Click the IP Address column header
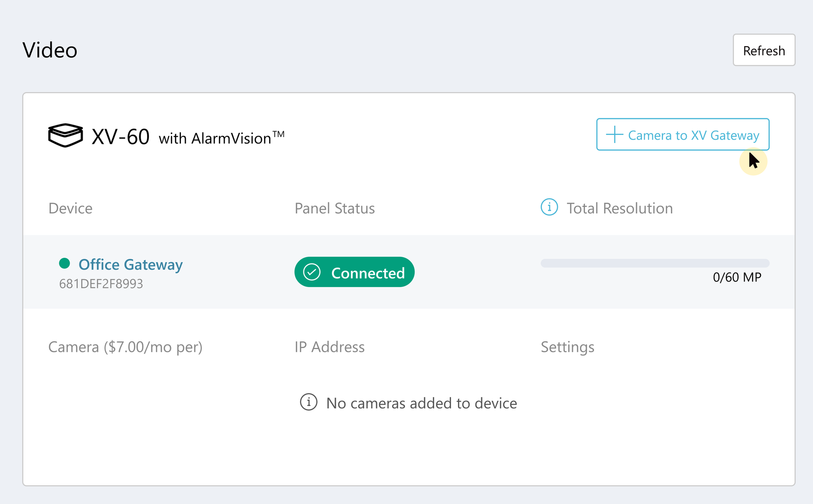 329,347
